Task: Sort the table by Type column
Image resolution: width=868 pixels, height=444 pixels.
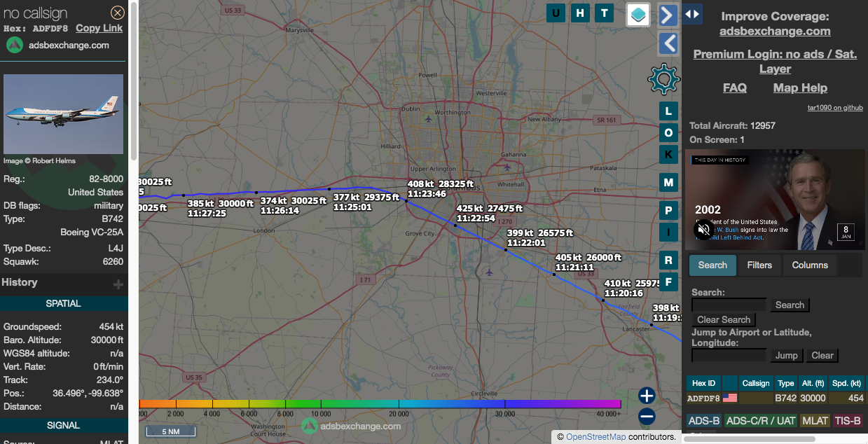Action: 785,383
